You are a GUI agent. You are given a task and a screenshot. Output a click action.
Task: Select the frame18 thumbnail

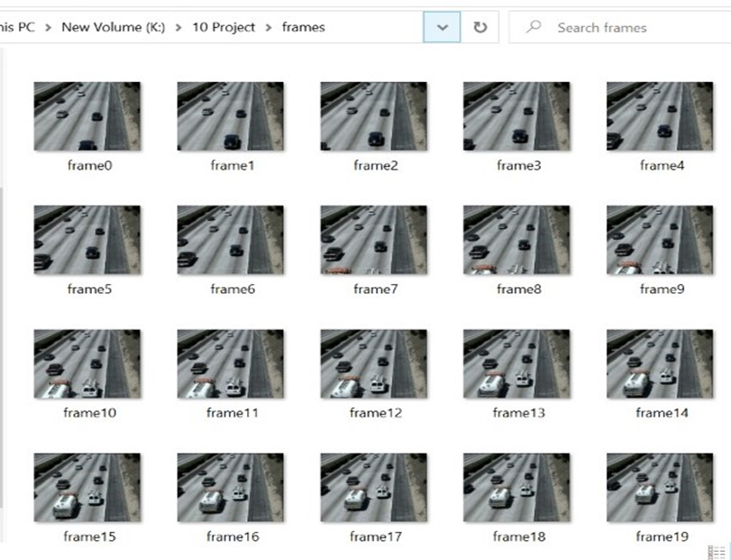(x=516, y=487)
